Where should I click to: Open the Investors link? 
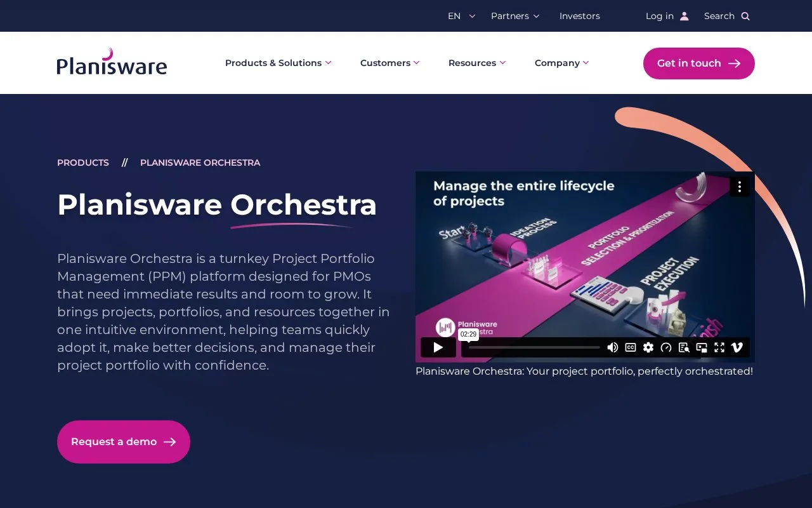pyautogui.click(x=580, y=16)
